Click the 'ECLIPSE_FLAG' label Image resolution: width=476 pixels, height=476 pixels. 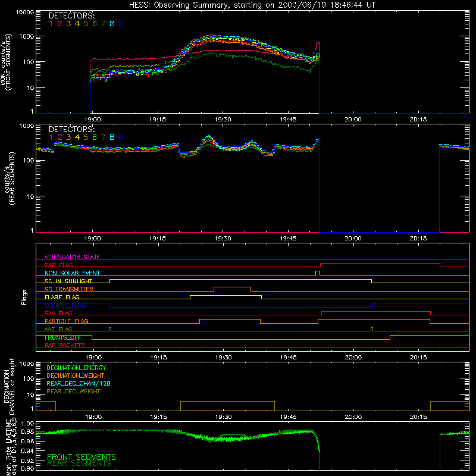click(65, 305)
